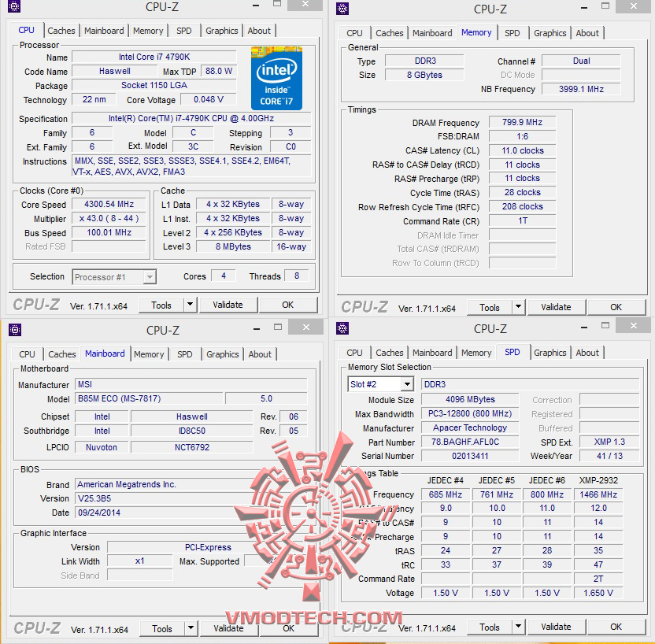Click the Intel Core i7 logo badge

point(276,79)
